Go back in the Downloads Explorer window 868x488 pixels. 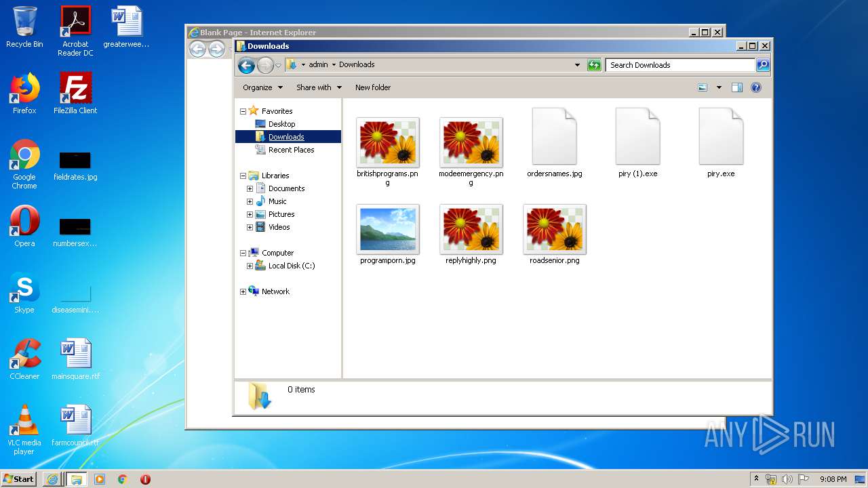[246, 65]
